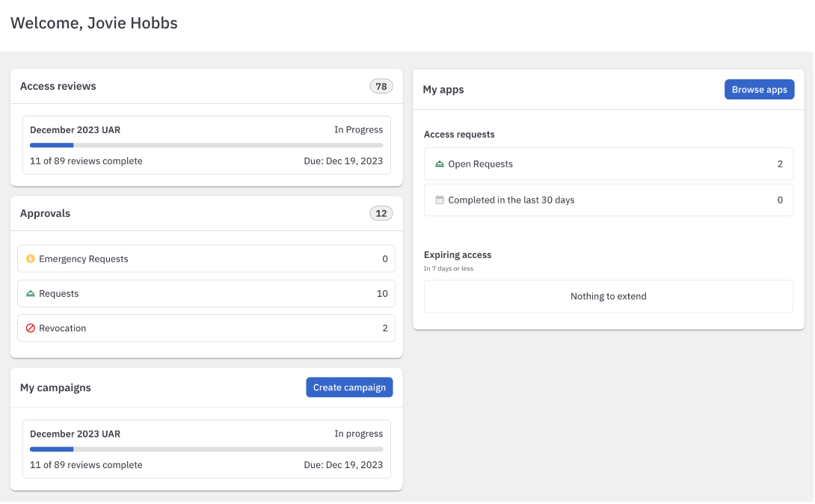Open the December 2023 UAR card in My campaigns
The height and width of the screenshot is (504, 815).
(x=206, y=449)
